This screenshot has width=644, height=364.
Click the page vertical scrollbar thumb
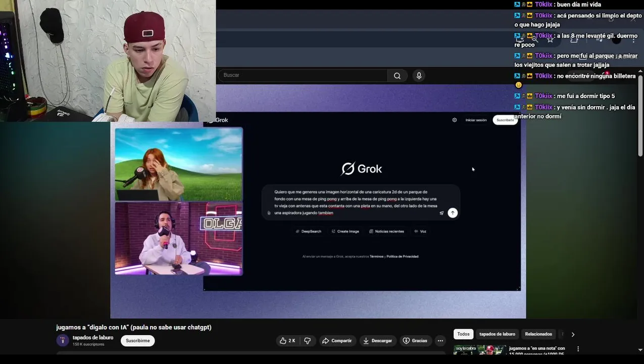click(640, 116)
